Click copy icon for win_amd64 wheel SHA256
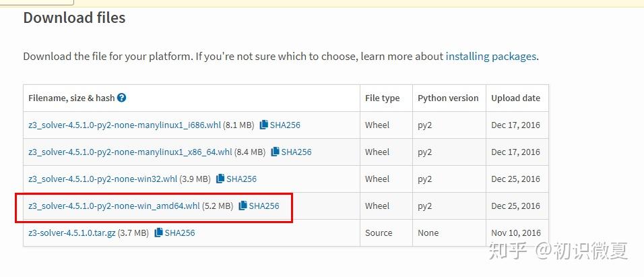This screenshot has width=644, height=277. (x=243, y=206)
